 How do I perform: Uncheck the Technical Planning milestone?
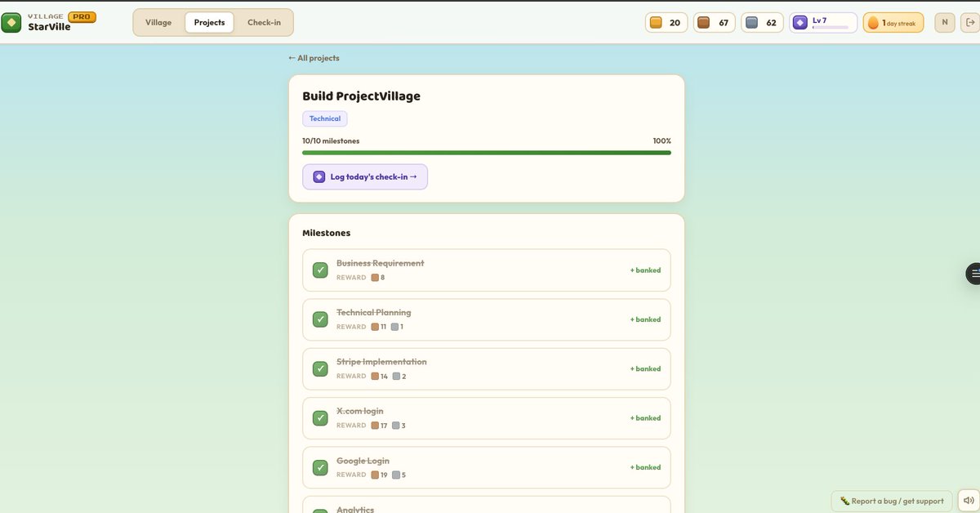click(321, 319)
